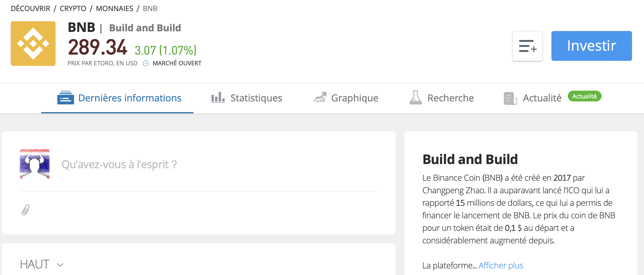Click the paperclip attachment icon
The image size is (644, 275).
point(26,210)
